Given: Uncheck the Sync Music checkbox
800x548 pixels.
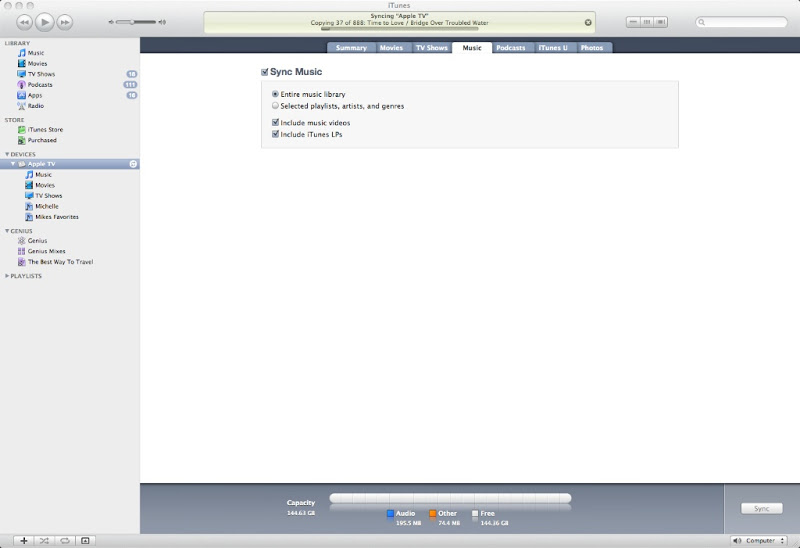Looking at the screenshot, I should pos(264,72).
